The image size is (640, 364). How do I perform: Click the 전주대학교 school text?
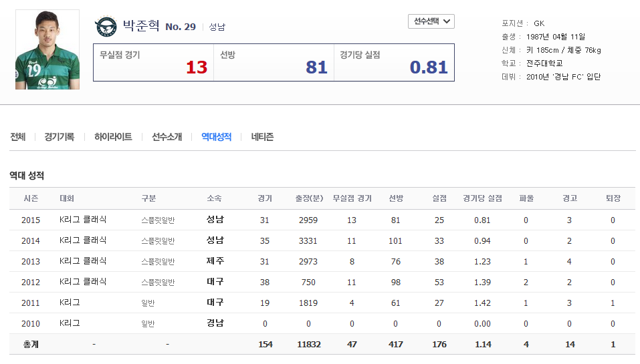(x=544, y=63)
